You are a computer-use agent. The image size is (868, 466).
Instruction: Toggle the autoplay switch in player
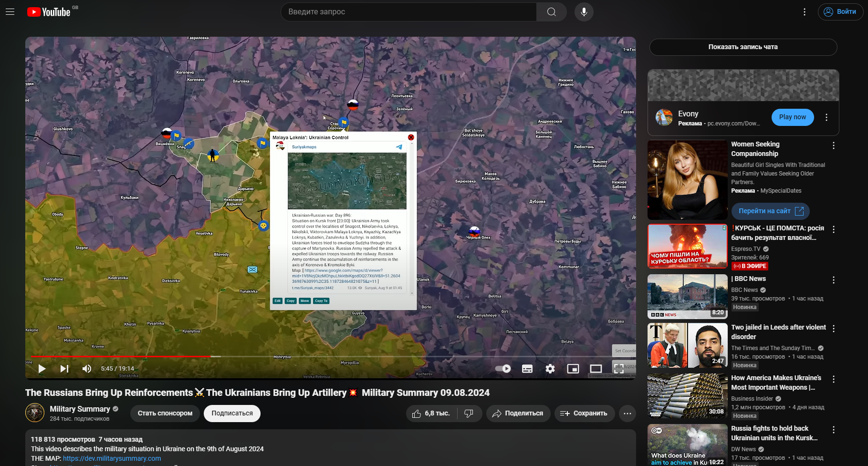tap(503, 369)
